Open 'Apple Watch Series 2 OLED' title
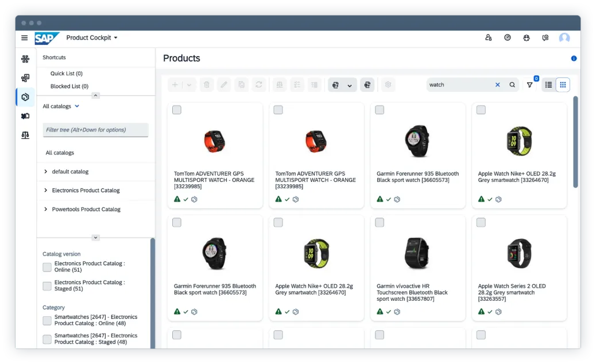596x364 pixels. coord(512,293)
